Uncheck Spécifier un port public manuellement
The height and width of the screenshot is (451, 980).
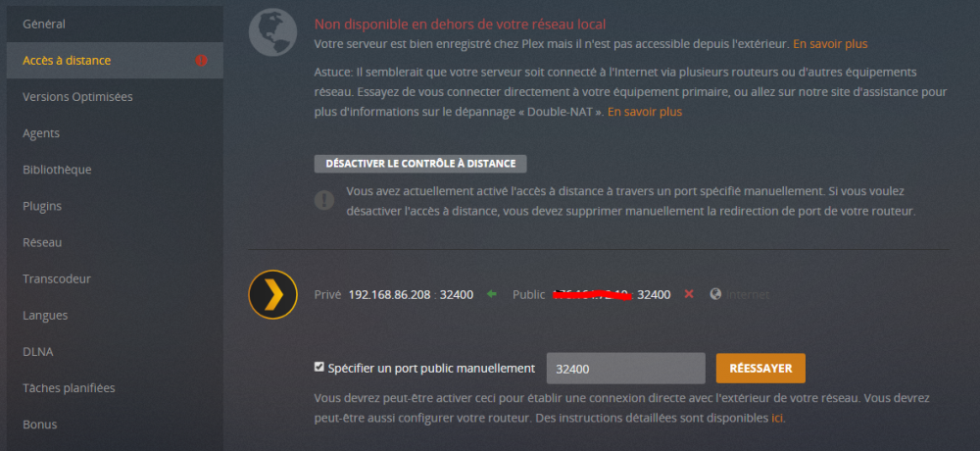tap(319, 368)
